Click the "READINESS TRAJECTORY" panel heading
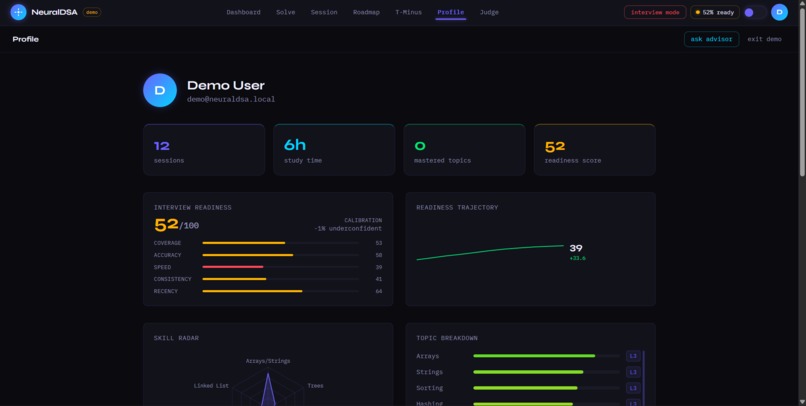The image size is (806, 406). tap(457, 208)
